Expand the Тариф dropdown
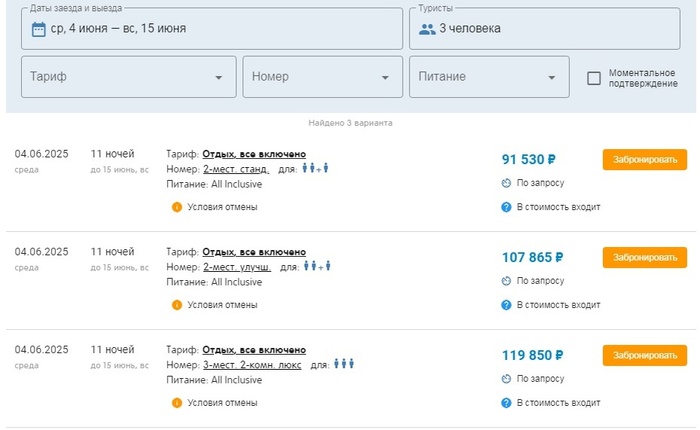This screenshot has height=430, width=700. pyautogui.click(x=129, y=77)
